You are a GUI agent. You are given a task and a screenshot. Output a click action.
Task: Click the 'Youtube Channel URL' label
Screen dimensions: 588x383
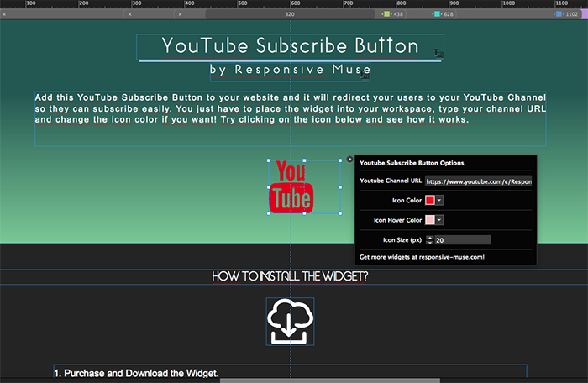(391, 181)
